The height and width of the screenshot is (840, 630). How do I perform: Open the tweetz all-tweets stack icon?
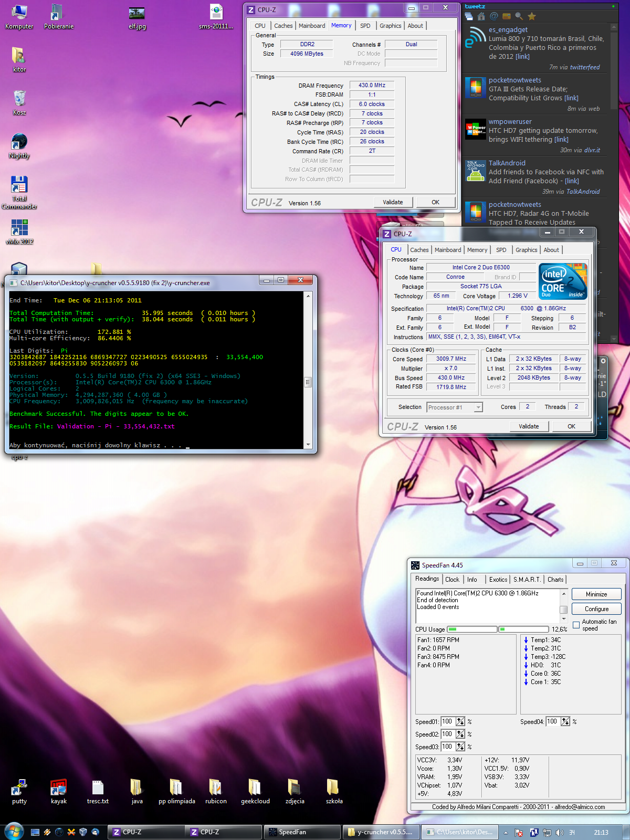tap(469, 16)
